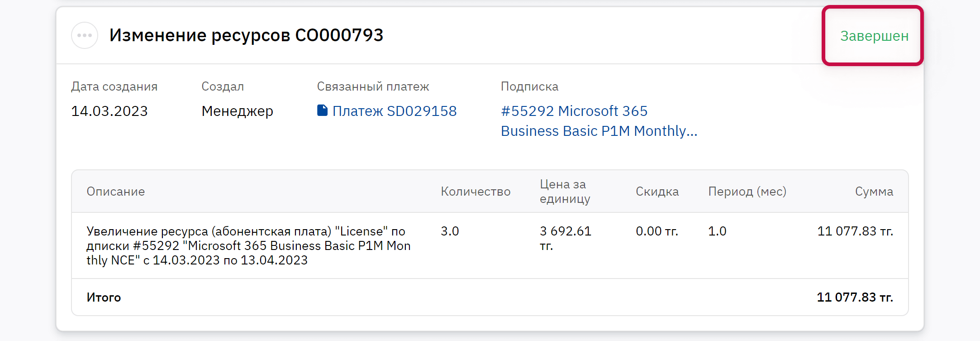The height and width of the screenshot is (341, 980).
Task: Click the three-dots icon beside the order title
Action: pos(85,35)
